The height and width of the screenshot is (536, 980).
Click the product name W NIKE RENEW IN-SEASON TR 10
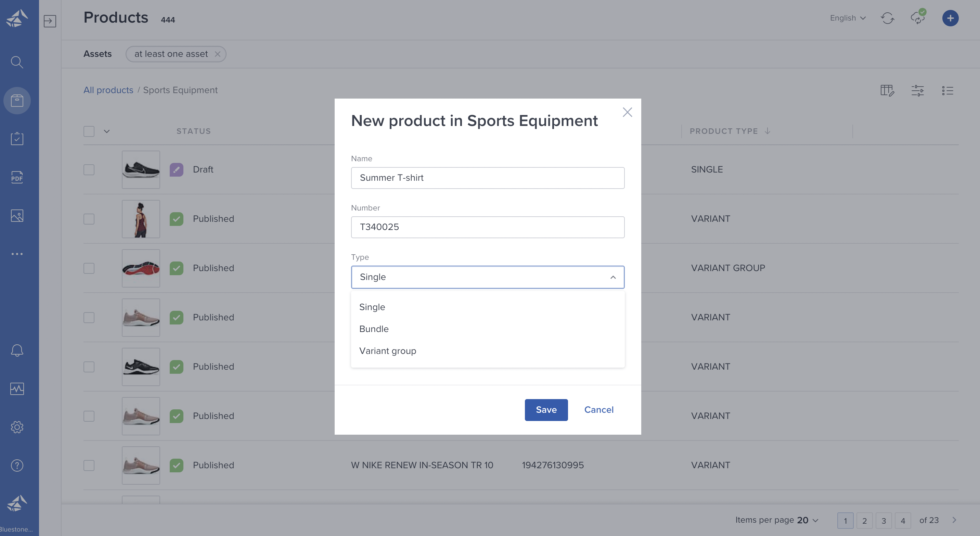tap(422, 465)
